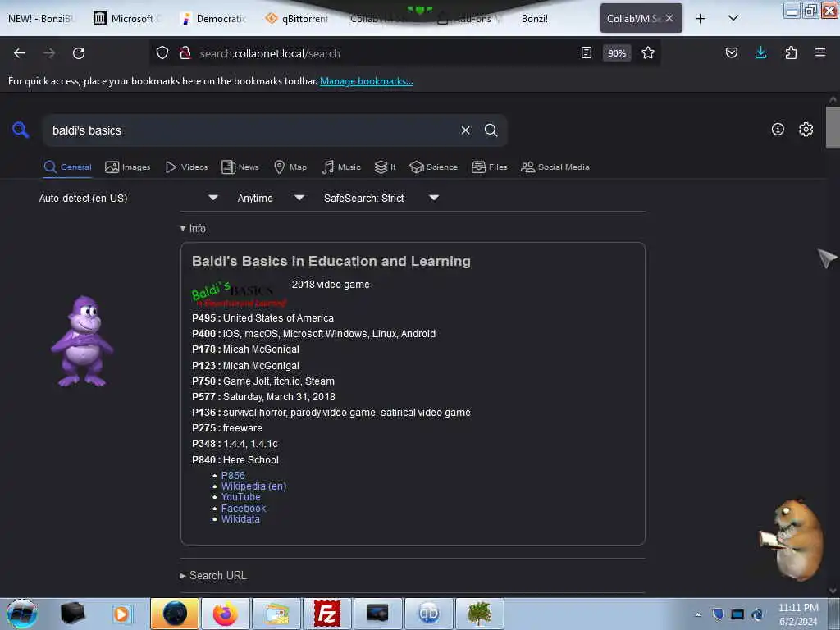Open the Firefox hamburger menu
The width and height of the screenshot is (840, 630).
(820, 53)
